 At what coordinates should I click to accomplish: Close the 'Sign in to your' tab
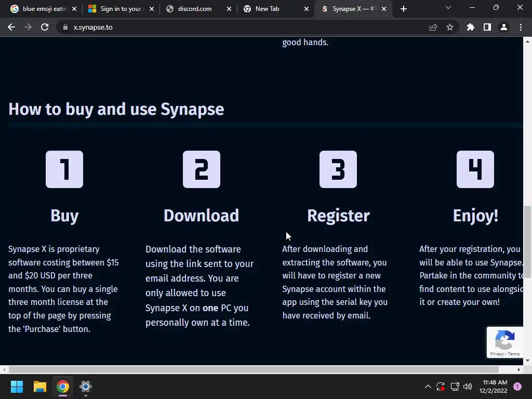point(152,9)
